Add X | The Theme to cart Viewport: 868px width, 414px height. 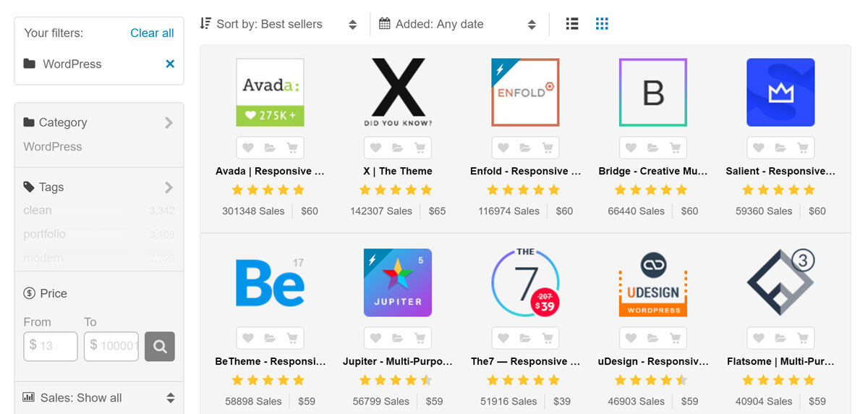point(420,148)
